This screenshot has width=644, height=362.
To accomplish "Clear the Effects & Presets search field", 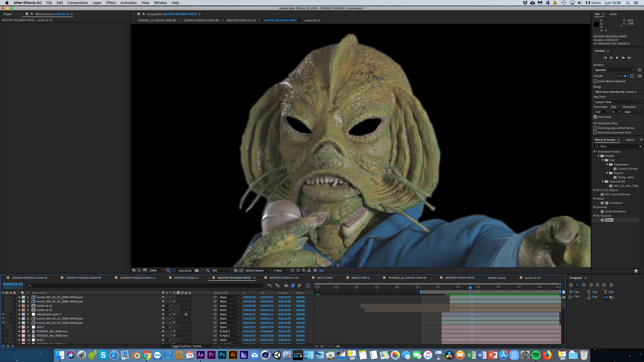I will click(x=640, y=146).
